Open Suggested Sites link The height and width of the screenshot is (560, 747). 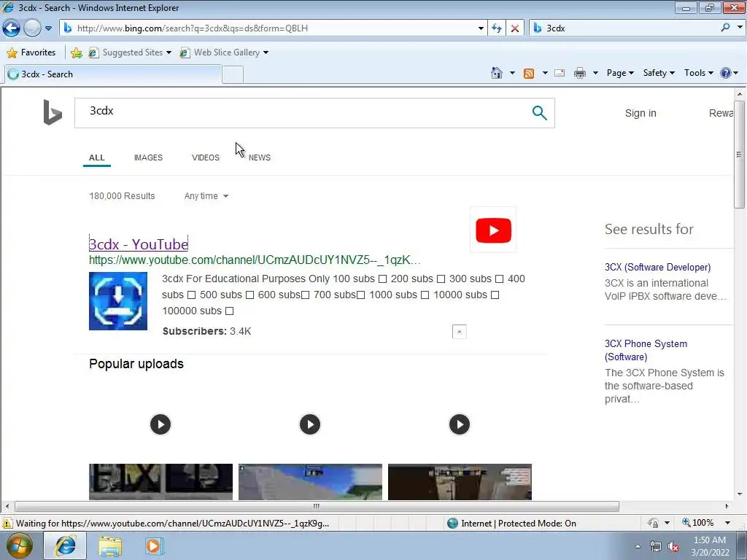[130, 52]
